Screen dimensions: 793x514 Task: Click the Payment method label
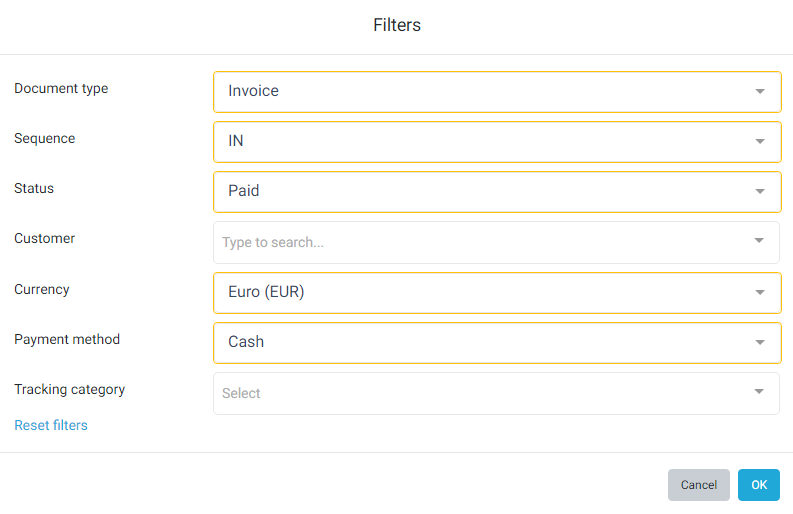point(67,339)
